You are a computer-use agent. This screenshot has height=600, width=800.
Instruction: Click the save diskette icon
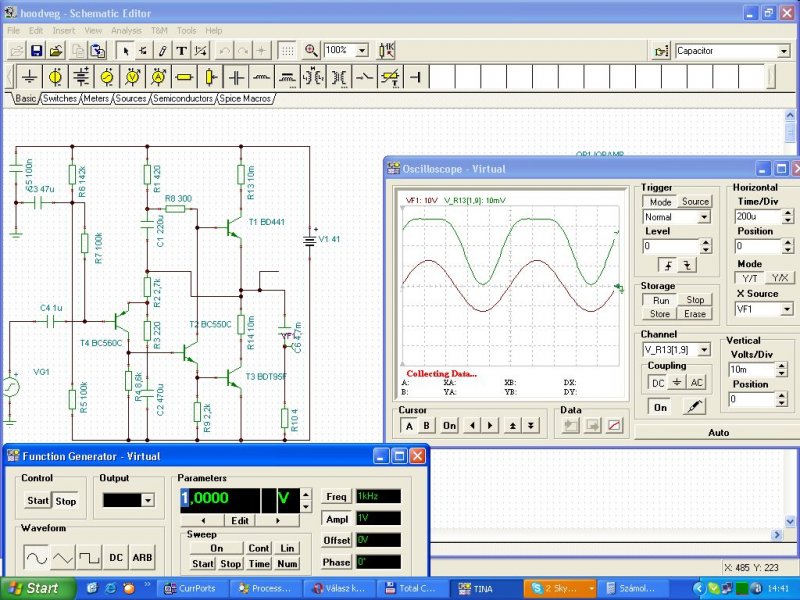click(36, 50)
